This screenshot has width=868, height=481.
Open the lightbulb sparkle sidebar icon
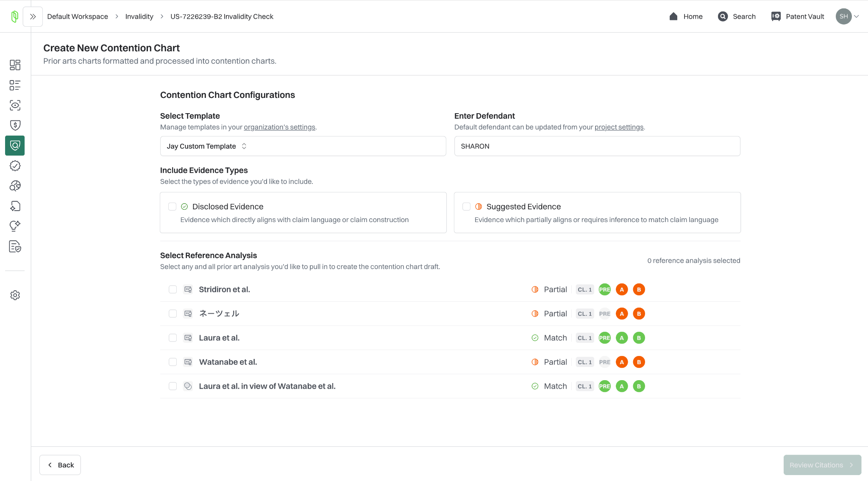tap(15, 226)
